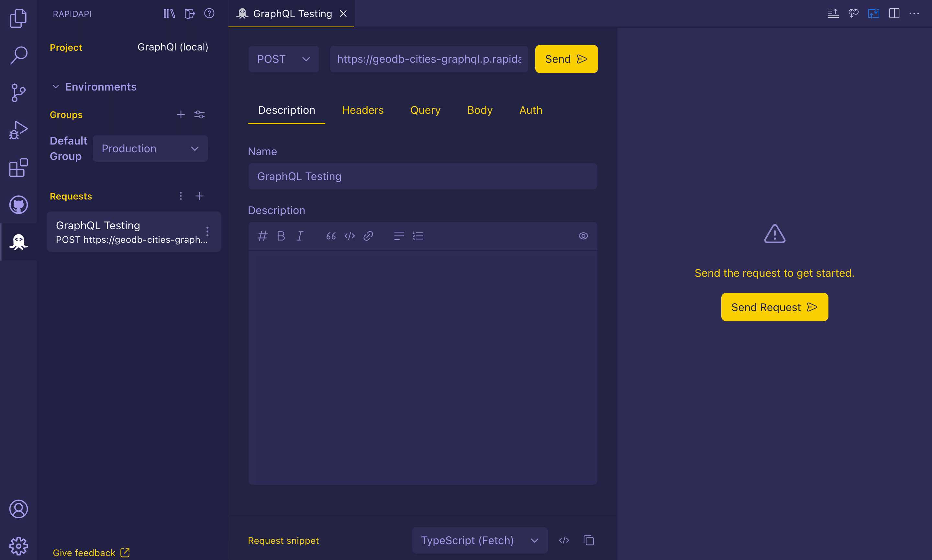The height and width of the screenshot is (560, 932).
Task: Open the Accounts menu icon
Action: click(18, 509)
